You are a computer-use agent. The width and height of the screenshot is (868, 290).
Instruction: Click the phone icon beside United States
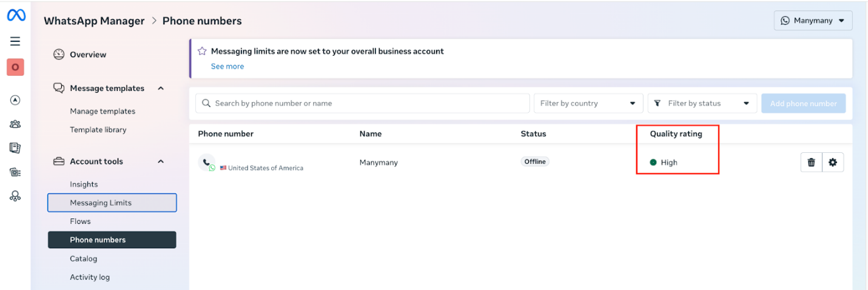(x=206, y=163)
